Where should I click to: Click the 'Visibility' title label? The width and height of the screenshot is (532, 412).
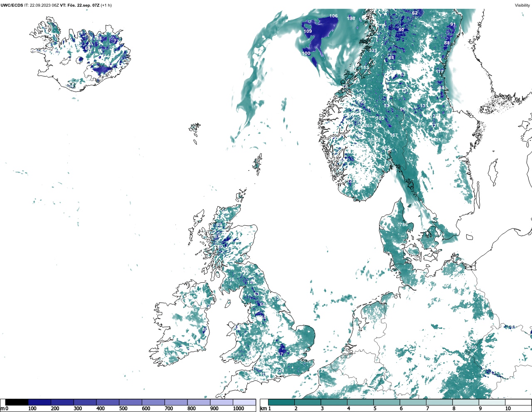(522, 5)
